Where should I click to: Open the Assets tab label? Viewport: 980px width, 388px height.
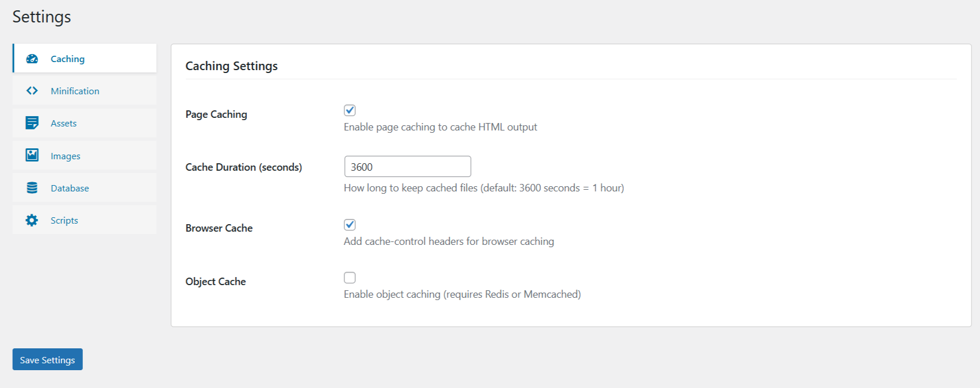63,123
